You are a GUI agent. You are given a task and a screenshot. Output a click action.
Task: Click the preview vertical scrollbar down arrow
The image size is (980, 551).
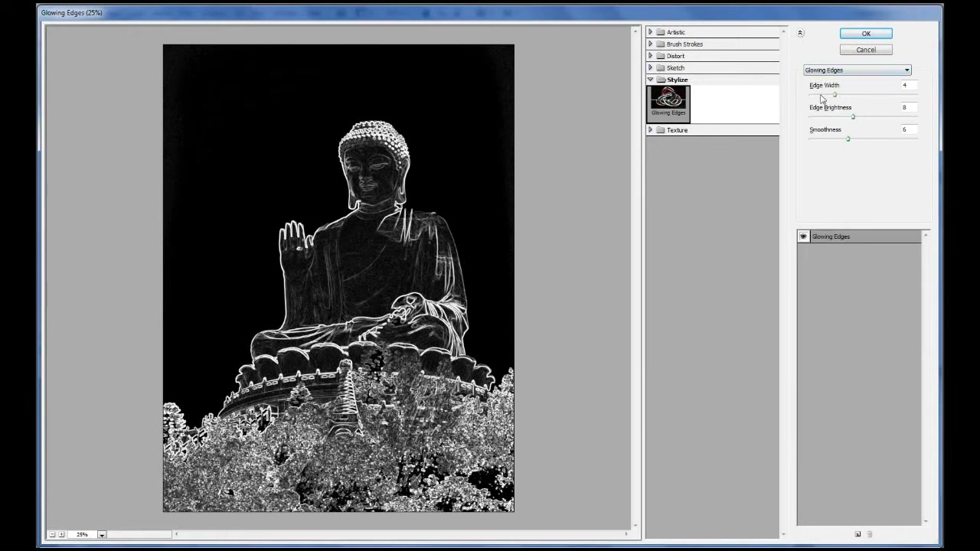coord(635,525)
